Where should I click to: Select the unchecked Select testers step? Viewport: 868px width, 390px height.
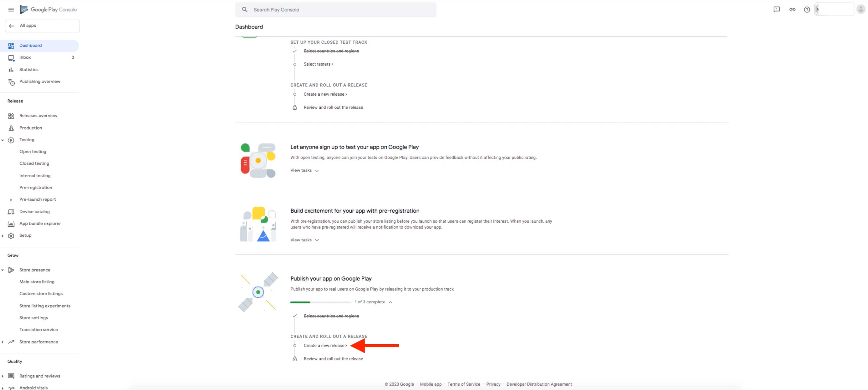pos(318,64)
